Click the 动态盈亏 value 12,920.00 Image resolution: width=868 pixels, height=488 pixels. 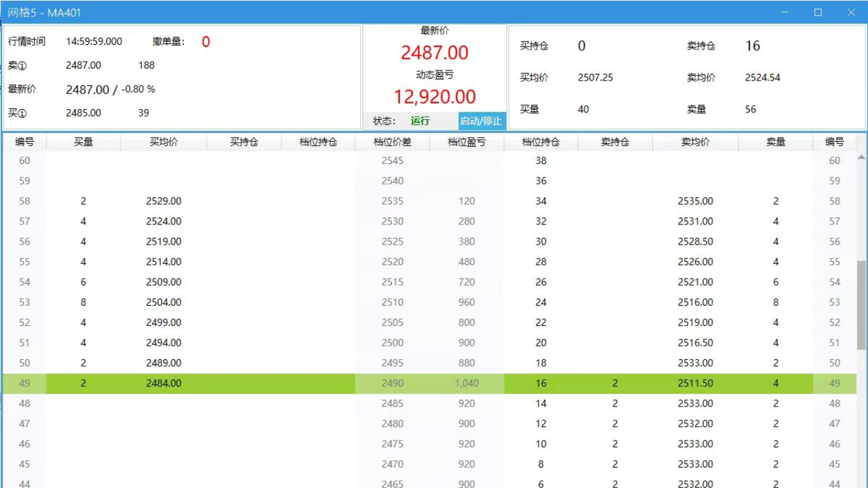(x=435, y=95)
